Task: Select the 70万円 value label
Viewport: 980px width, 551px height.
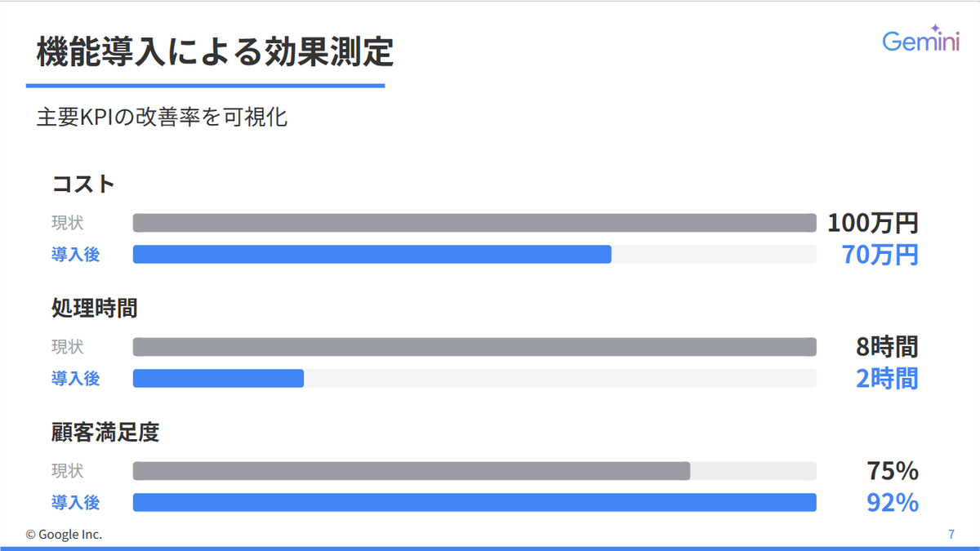Action: (880, 255)
